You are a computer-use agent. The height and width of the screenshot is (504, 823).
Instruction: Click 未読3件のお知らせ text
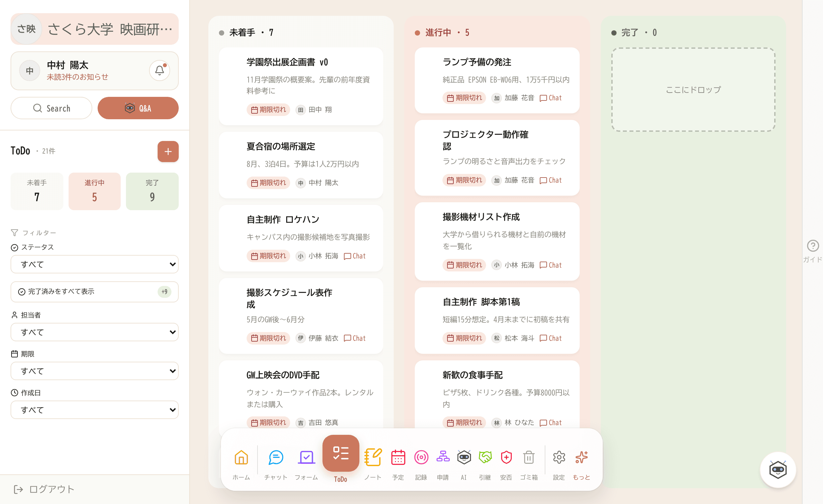[x=77, y=77]
